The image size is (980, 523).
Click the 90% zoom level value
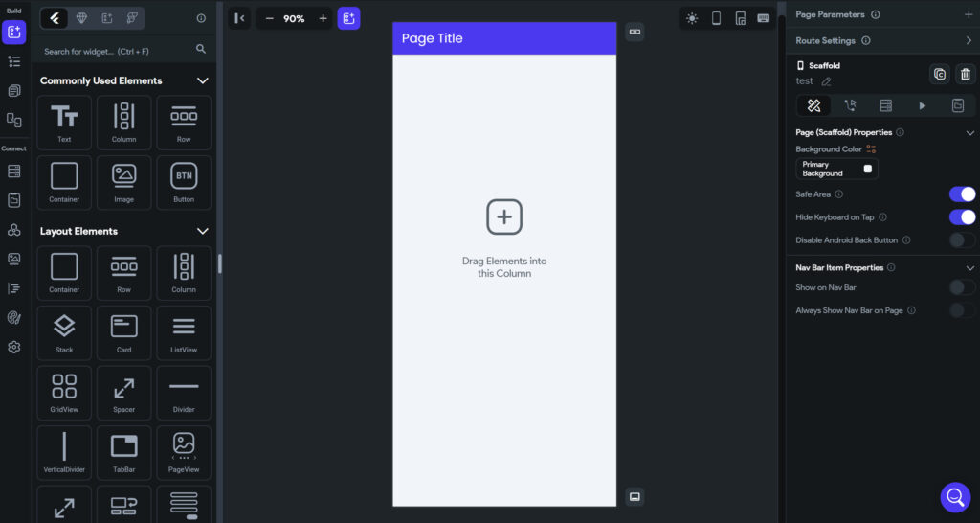[x=294, y=19]
